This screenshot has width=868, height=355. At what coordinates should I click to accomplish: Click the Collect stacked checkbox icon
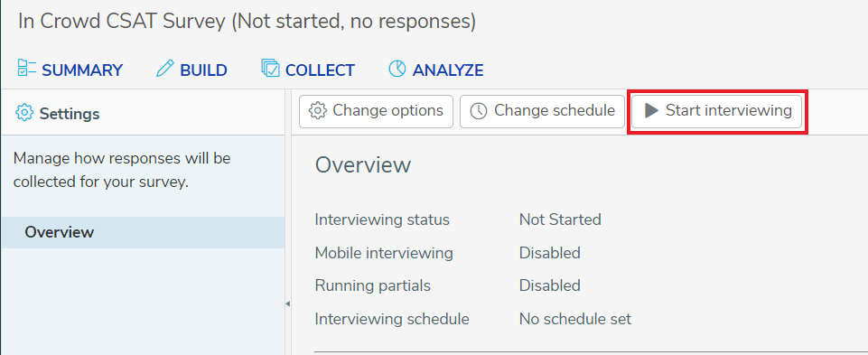pos(271,68)
